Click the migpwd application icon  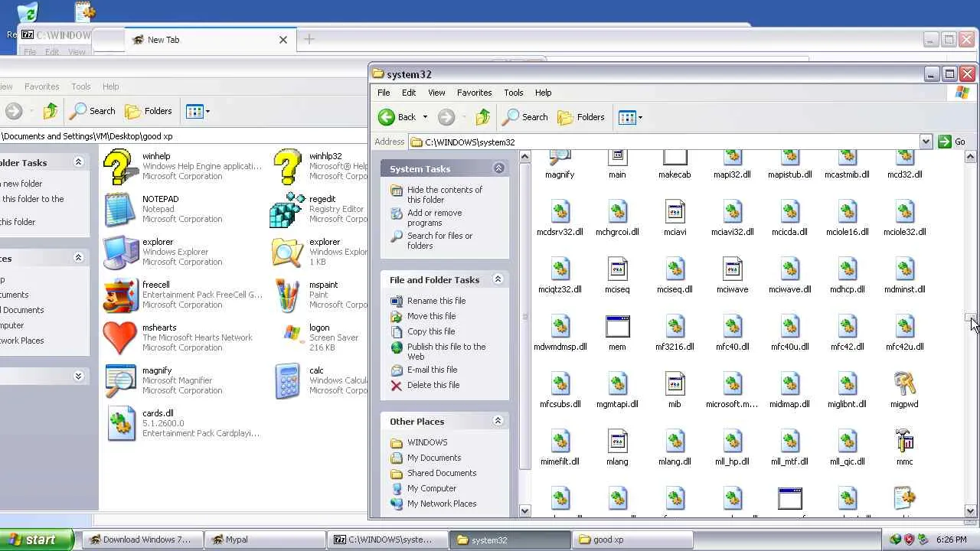click(904, 383)
